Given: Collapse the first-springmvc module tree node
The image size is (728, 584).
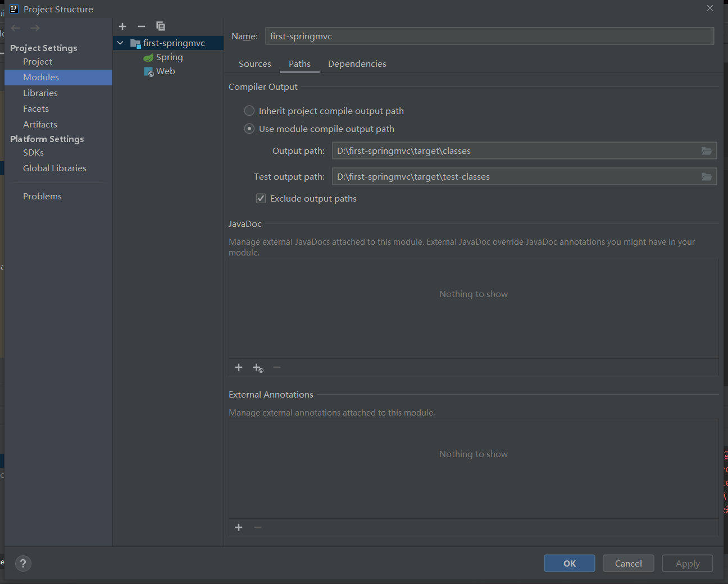Looking at the screenshot, I should pos(120,43).
